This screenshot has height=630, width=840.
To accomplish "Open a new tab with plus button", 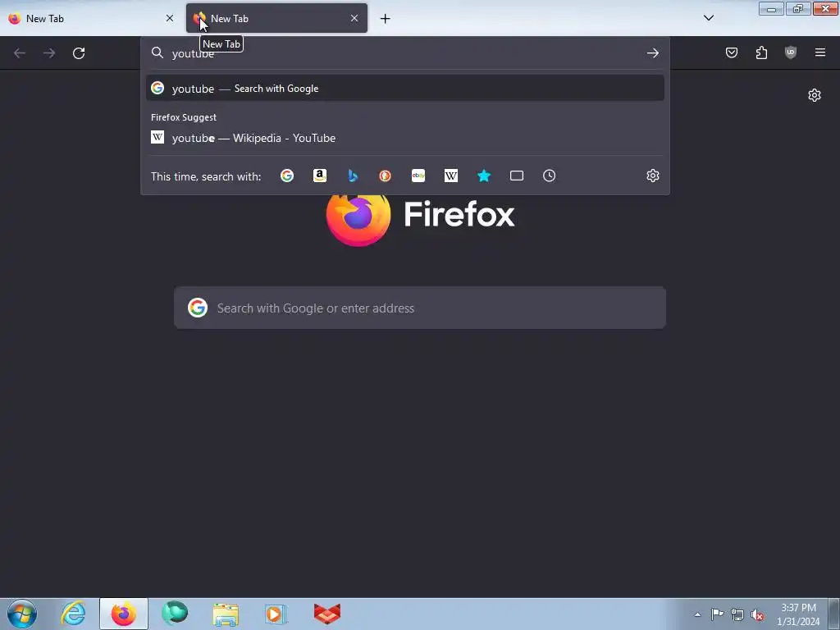I will 386,19.
